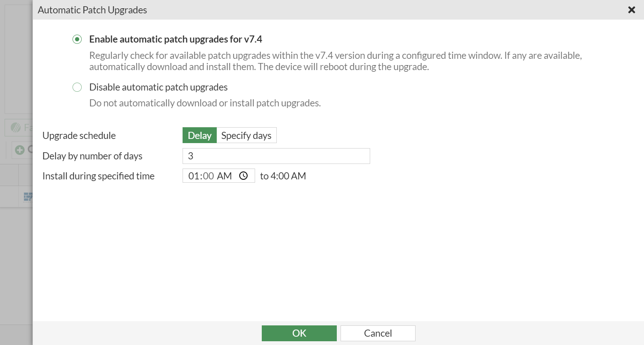Open the time picker clock icon
The image size is (644, 345).
click(243, 176)
